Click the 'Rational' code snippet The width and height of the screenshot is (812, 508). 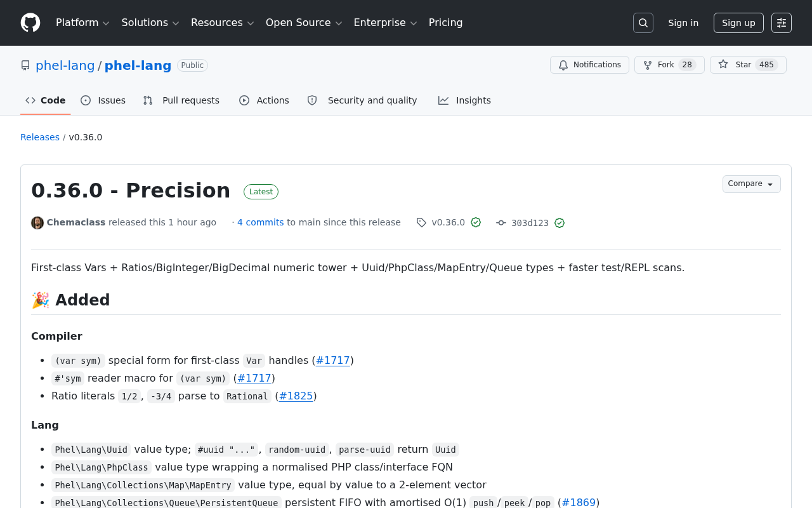(247, 396)
